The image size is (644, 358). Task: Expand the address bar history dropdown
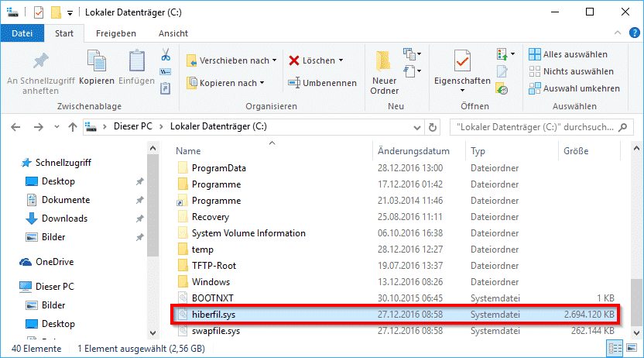(417, 128)
